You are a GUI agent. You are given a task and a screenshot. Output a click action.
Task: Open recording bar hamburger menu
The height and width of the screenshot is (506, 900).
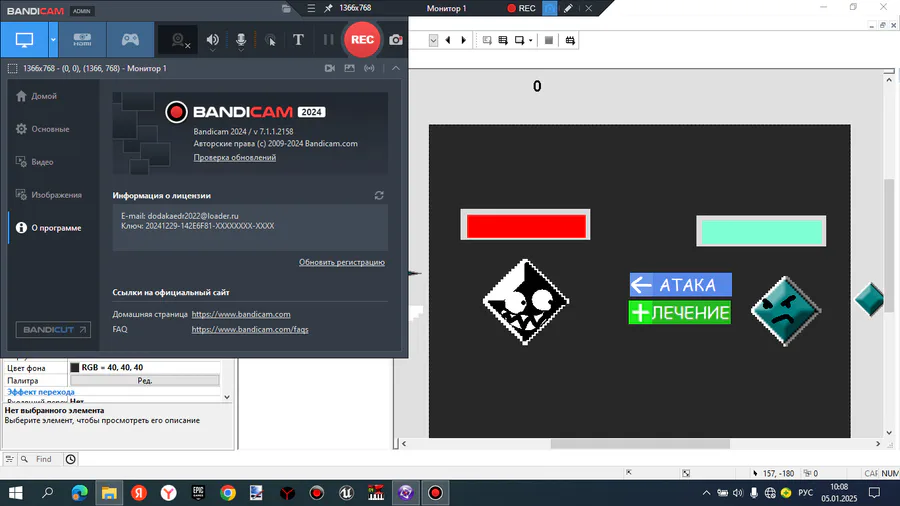pos(311,8)
